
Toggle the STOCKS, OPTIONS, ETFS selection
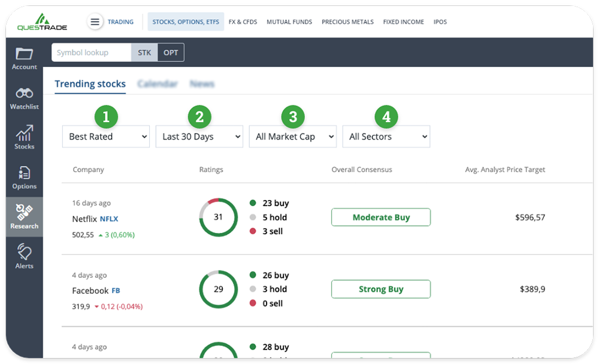pos(186,22)
